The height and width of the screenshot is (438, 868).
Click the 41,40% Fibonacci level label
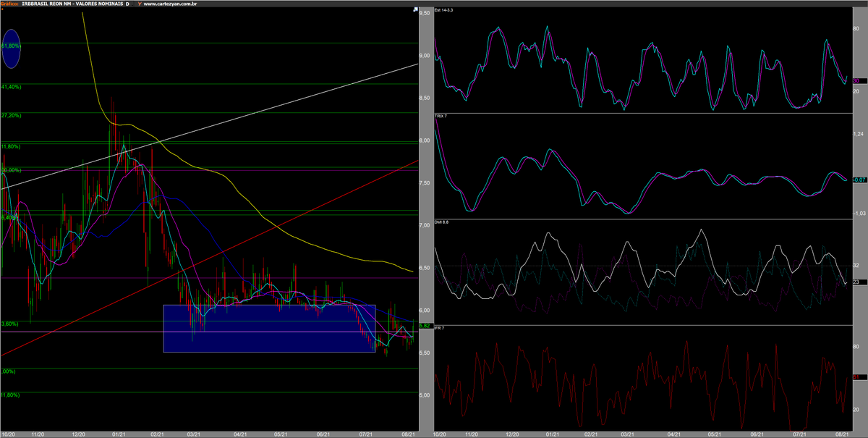coord(11,87)
